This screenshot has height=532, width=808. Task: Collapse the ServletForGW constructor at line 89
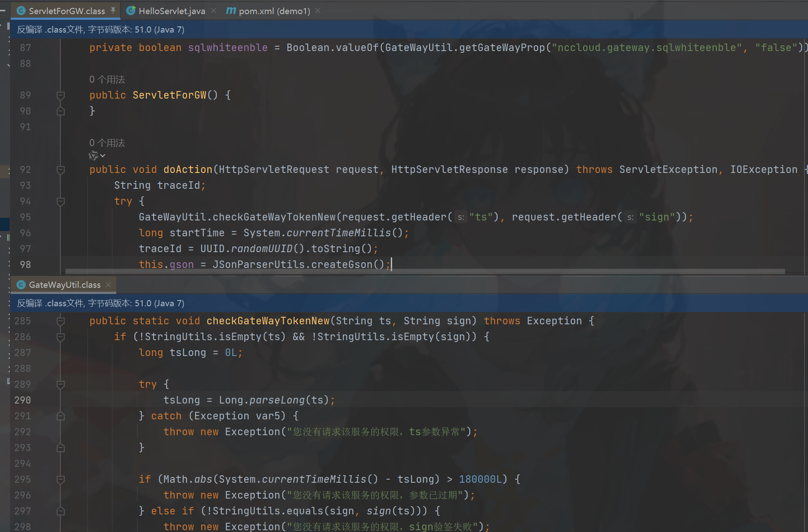61,95
